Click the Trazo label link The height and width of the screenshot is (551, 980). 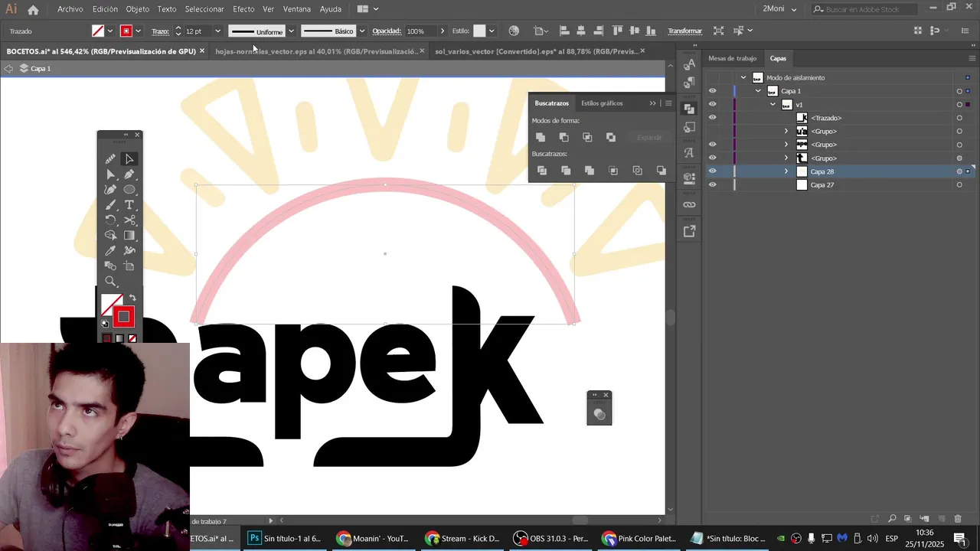[160, 31]
